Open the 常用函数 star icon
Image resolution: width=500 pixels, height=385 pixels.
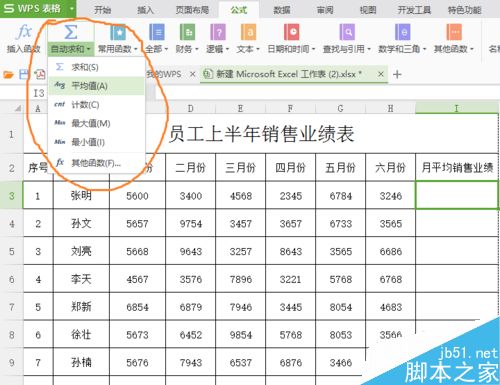click(x=118, y=32)
